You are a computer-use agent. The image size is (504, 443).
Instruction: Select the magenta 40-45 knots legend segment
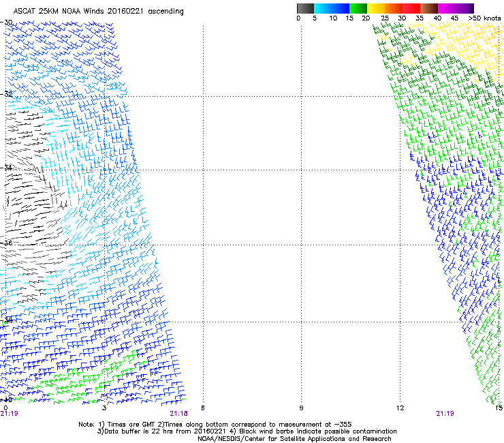click(x=447, y=8)
